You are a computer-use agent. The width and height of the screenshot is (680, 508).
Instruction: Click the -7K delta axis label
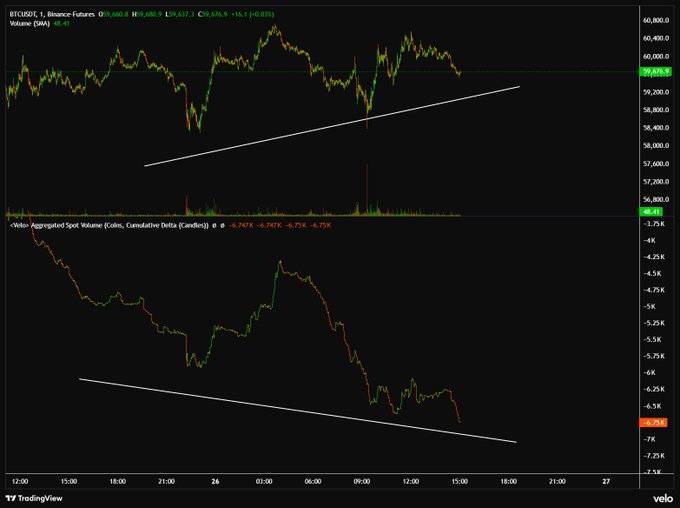click(x=649, y=439)
